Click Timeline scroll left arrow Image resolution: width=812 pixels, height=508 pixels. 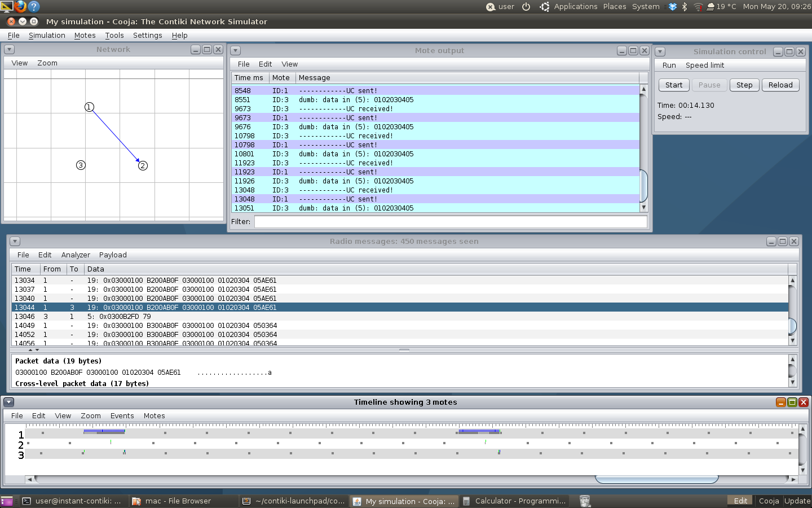(29, 479)
